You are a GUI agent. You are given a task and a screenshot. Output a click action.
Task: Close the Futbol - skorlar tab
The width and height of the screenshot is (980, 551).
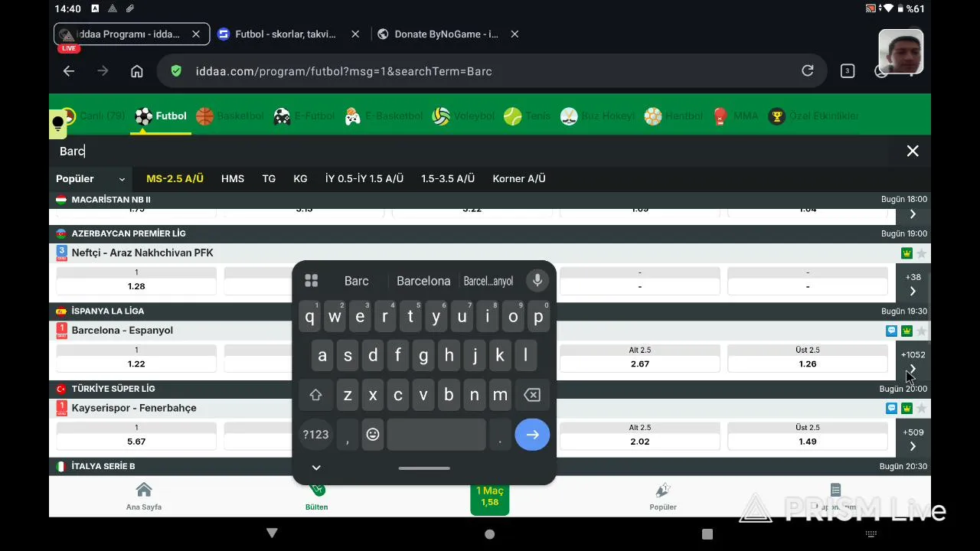click(x=355, y=34)
